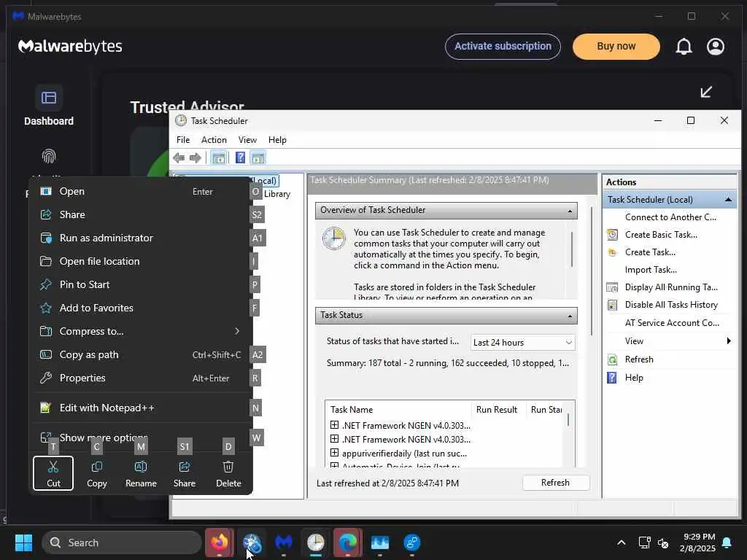
Task: Choose Run as administrator from context menu
Action: [x=141, y=238]
